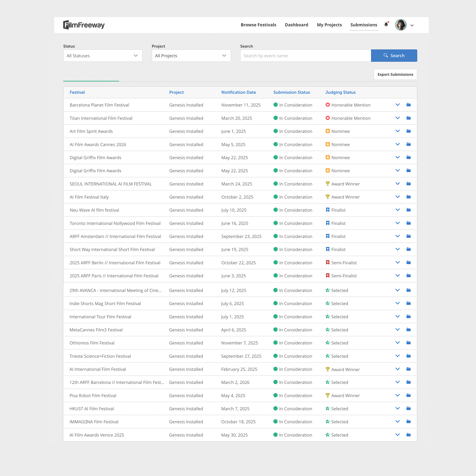Expand row chevron for Short Way International Short Film Festival

click(x=398, y=249)
